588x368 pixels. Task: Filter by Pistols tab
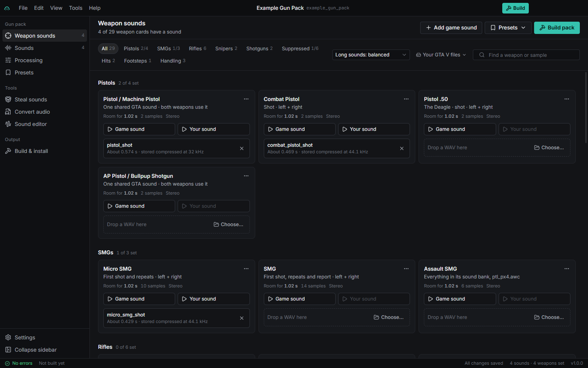[x=136, y=49]
